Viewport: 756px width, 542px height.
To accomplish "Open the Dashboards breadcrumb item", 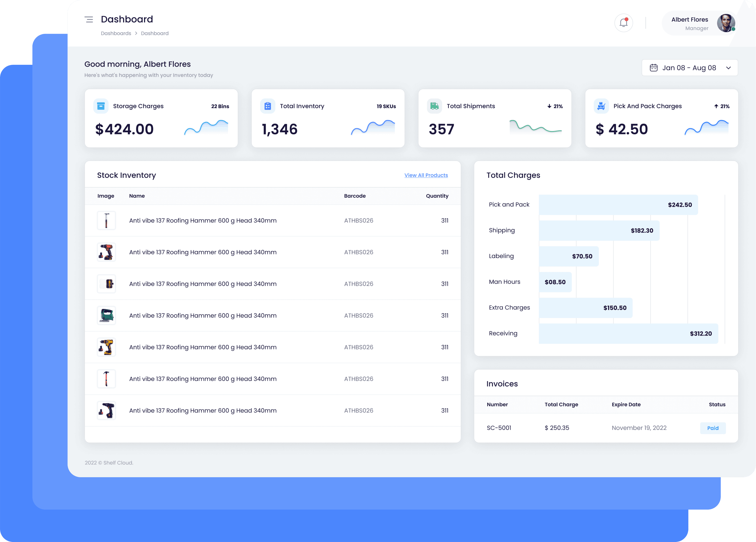I will click(x=116, y=33).
